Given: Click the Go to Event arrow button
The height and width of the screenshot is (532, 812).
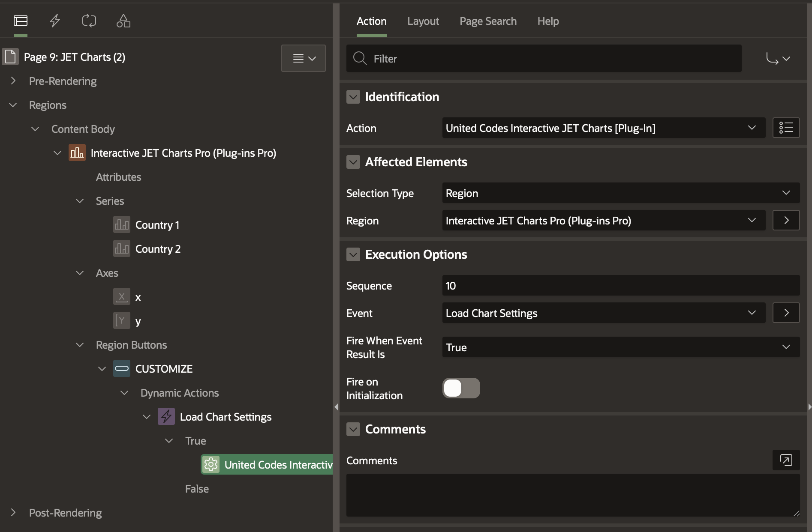Looking at the screenshot, I should [x=786, y=313].
